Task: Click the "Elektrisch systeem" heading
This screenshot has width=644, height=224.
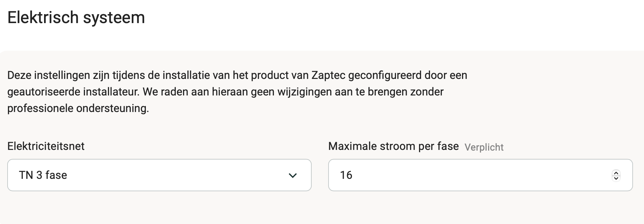Action: [76, 17]
